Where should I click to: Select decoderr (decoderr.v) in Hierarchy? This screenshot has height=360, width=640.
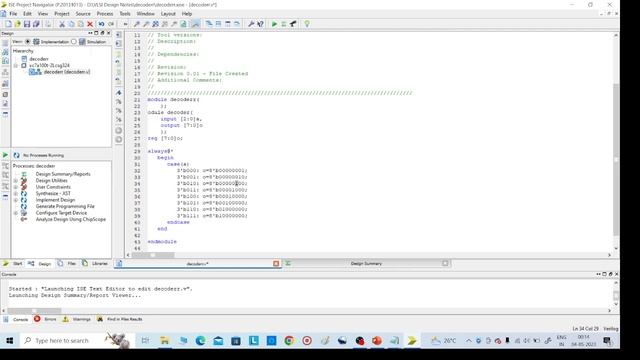pos(67,72)
